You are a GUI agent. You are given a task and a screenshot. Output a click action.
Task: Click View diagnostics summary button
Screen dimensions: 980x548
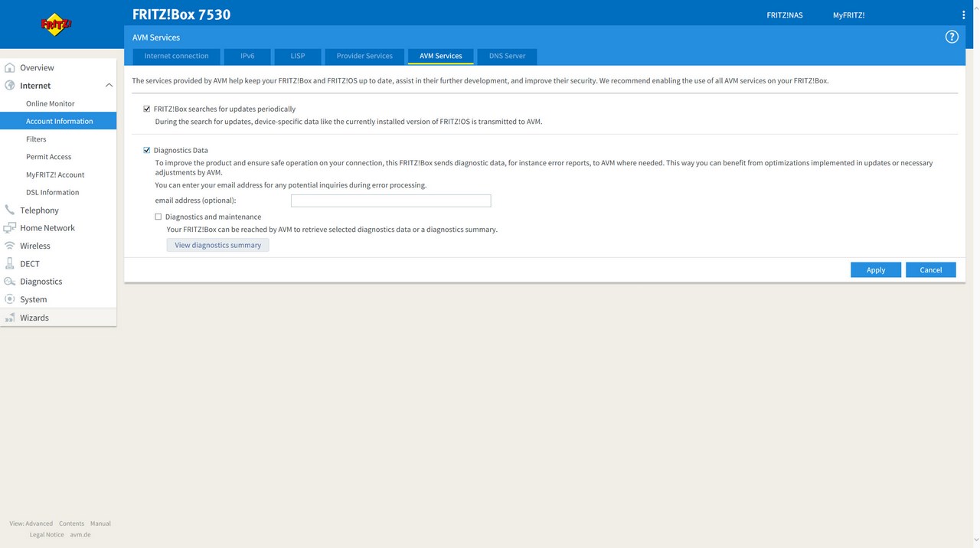point(218,245)
